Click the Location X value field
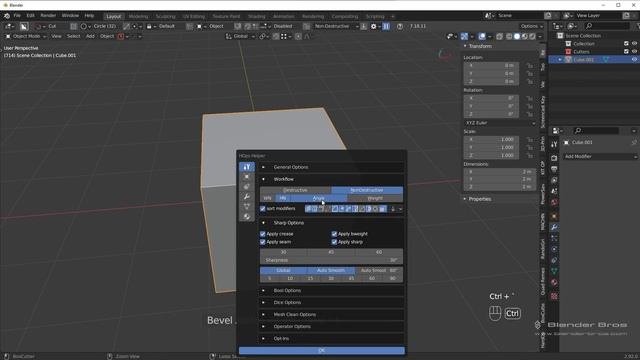The image size is (640, 360). [x=491, y=65]
